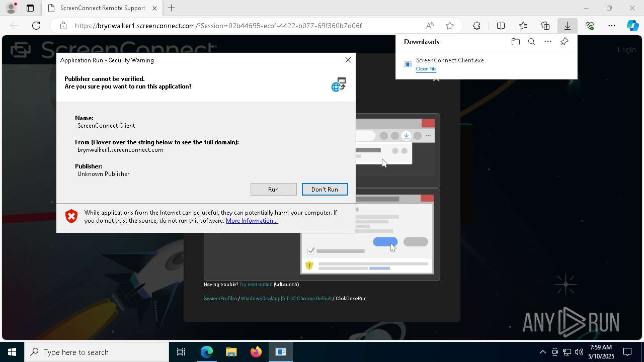Open a new browser tab
644x362 pixels.
[x=172, y=8]
